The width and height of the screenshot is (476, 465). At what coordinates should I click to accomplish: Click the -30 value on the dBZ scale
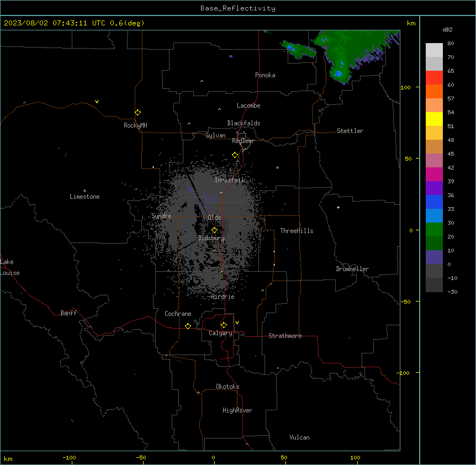pos(452,292)
